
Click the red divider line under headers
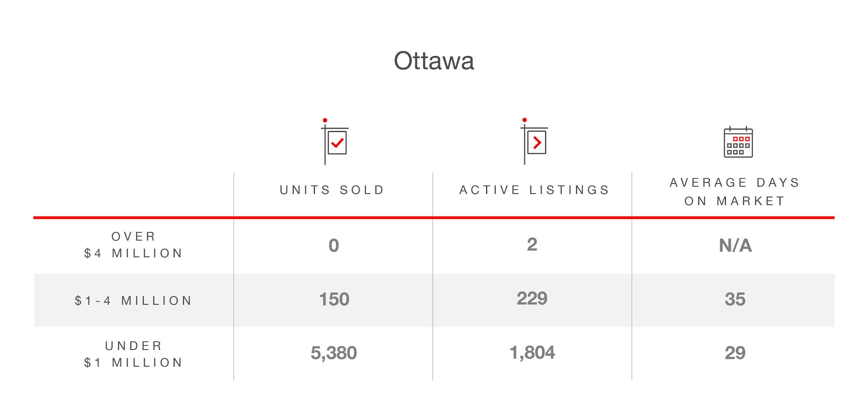434,218
